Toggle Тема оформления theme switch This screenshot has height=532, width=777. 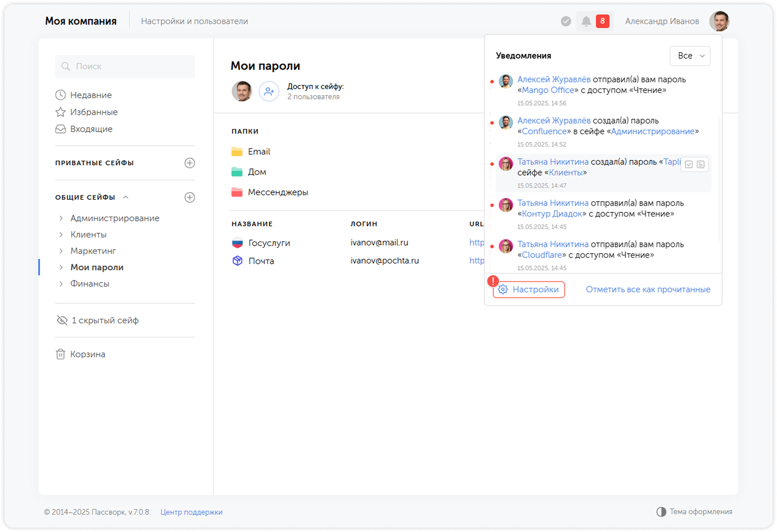tap(661, 512)
